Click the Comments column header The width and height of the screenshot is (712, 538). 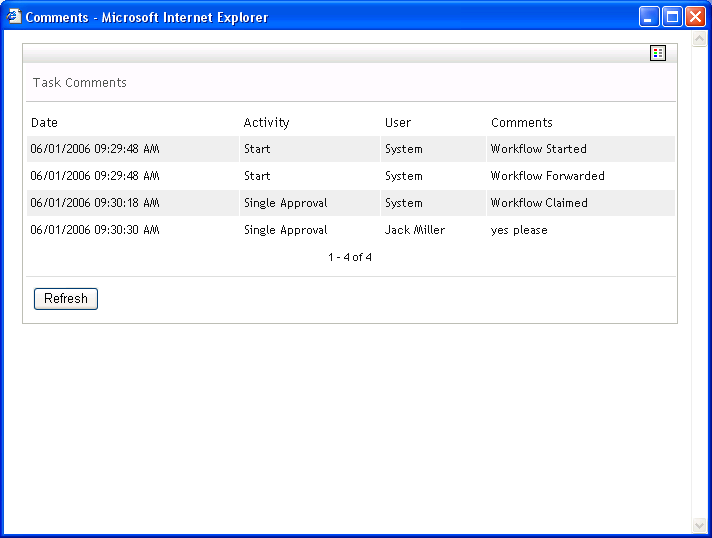coord(521,123)
